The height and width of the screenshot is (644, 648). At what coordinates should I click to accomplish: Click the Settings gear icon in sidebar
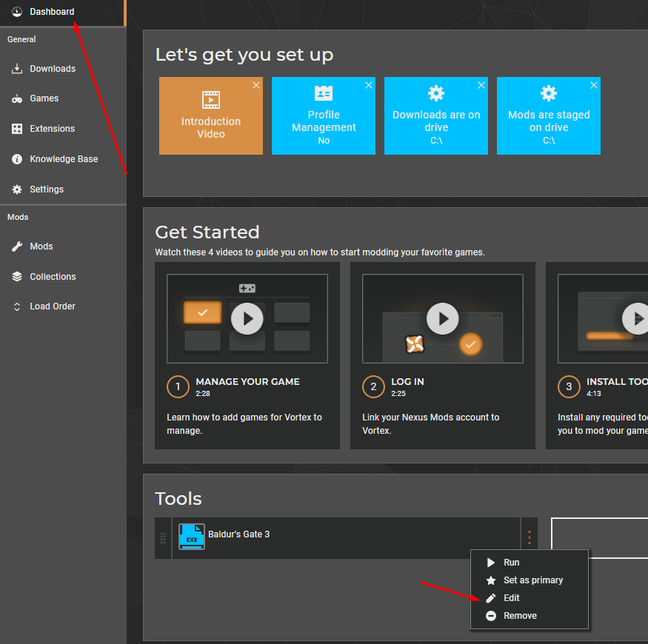(x=17, y=189)
